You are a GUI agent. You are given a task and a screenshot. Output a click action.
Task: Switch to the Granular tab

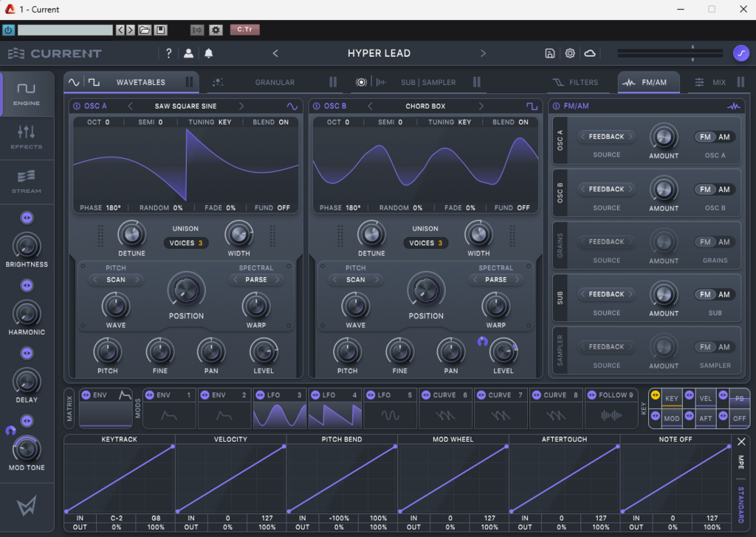pyautogui.click(x=275, y=82)
